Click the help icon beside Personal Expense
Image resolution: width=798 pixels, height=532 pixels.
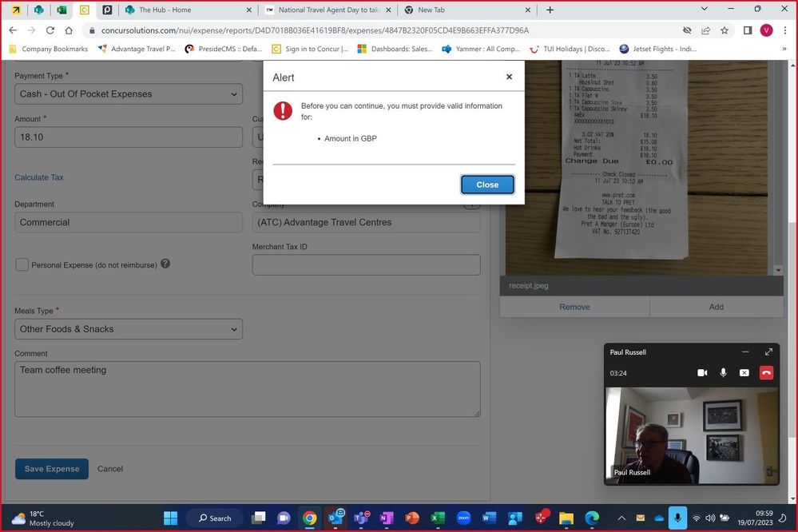pos(165,264)
